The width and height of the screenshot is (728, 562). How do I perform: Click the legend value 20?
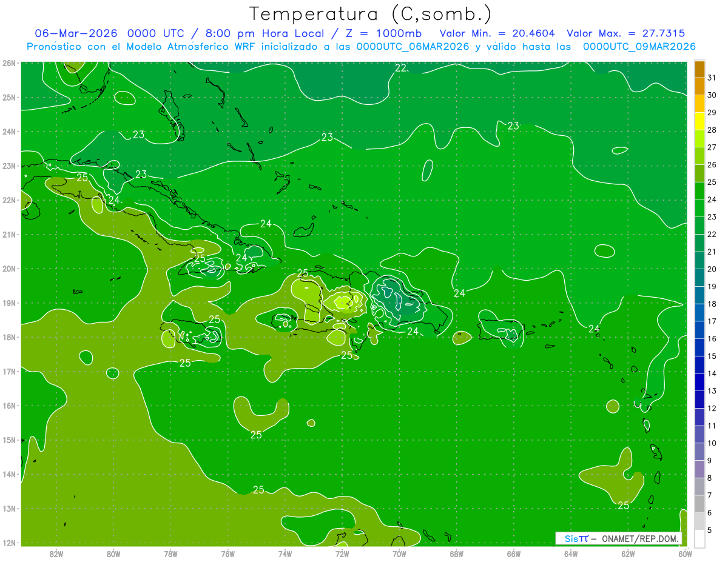712,269
